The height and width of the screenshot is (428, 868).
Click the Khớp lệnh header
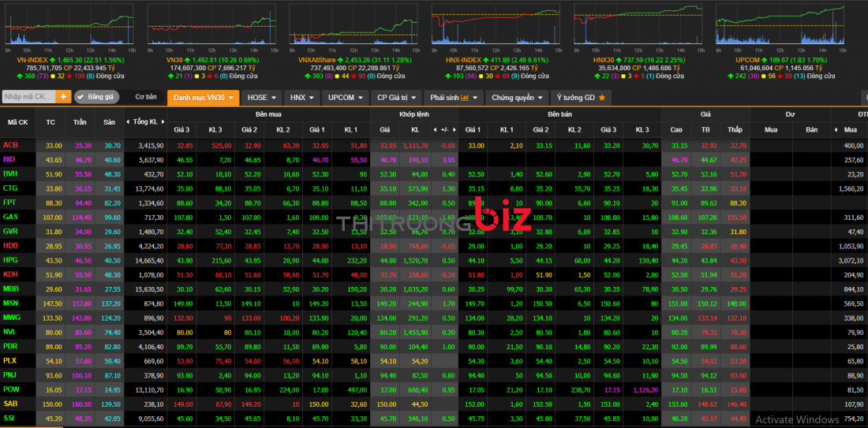tap(414, 114)
